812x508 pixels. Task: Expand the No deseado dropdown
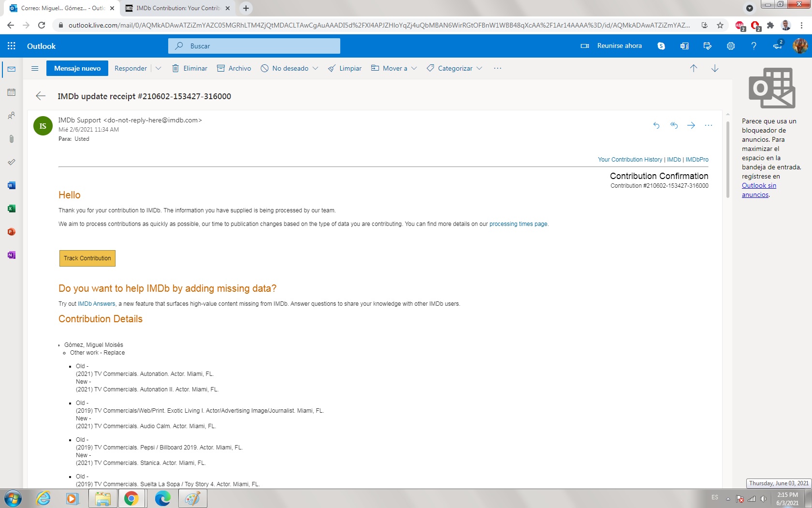pos(315,68)
